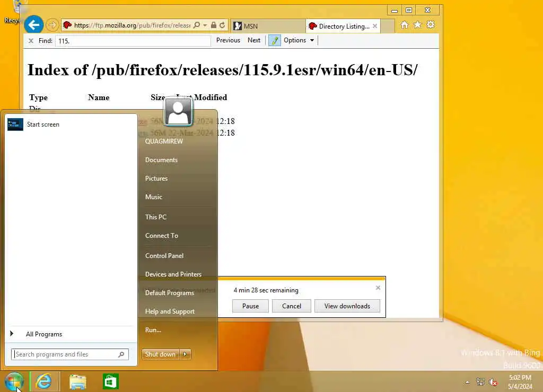The height and width of the screenshot is (392, 543).
Task: Open Favorites with the star icon
Action: click(418, 25)
